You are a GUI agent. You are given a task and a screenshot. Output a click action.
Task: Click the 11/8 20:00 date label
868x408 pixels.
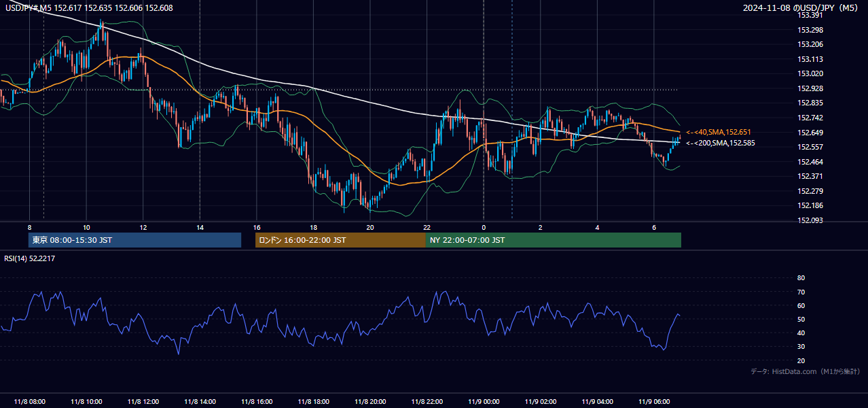click(370, 402)
